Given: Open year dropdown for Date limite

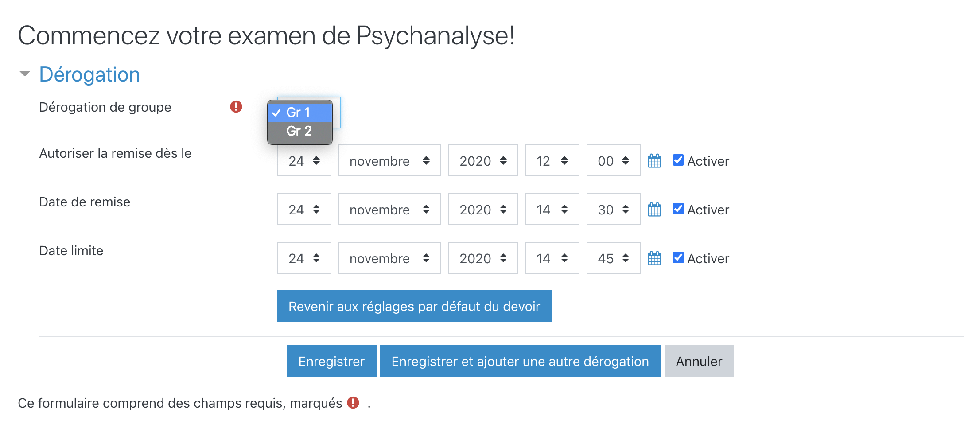Looking at the screenshot, I should [483, 258].
